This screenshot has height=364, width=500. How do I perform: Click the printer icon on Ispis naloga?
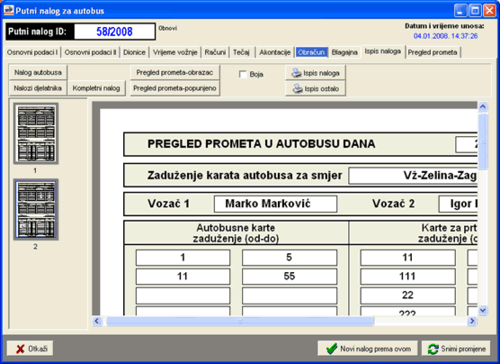pos(296,73)
